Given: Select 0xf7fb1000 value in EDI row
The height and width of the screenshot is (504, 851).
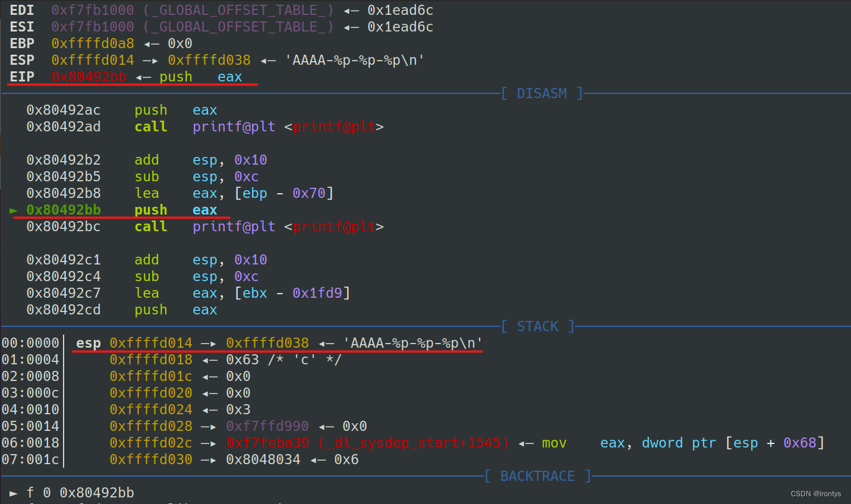Looking at the screenshot, I should tap(93, 10).
